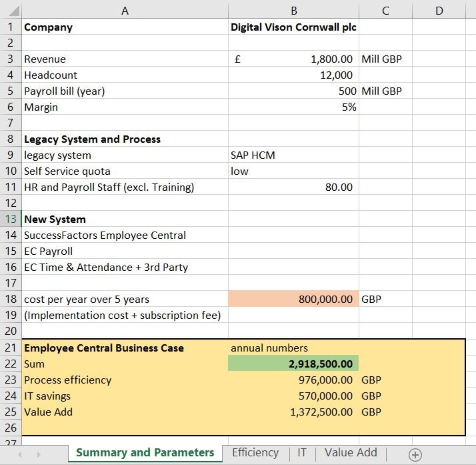The height and width of the screenshot is (465, 476).
Task: Click the 'Value Add' label in row 25
Action: tap(125, 412)
